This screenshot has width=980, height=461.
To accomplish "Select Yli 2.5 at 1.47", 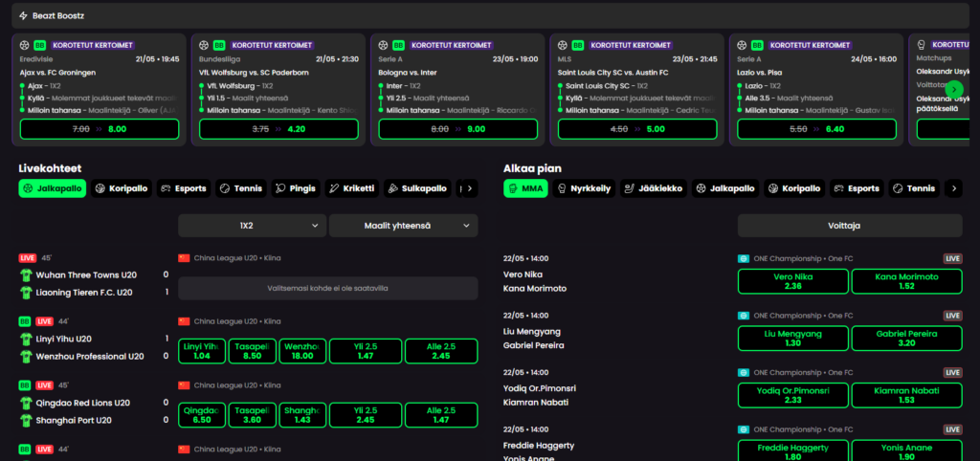I will click(x=366, y=351).
